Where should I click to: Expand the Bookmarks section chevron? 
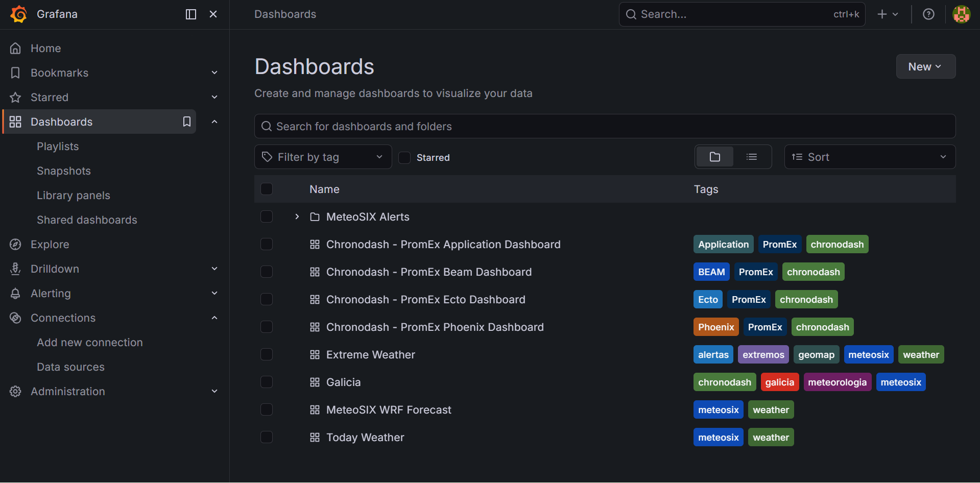214,73
